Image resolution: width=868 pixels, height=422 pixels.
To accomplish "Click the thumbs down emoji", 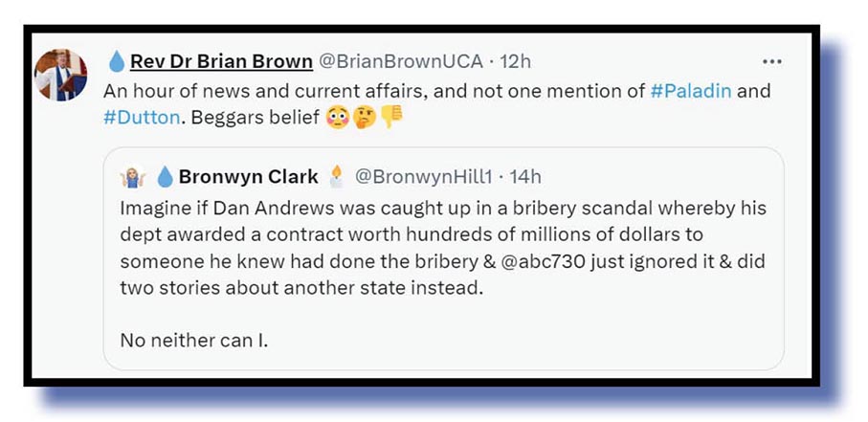I will coord(390,117).
